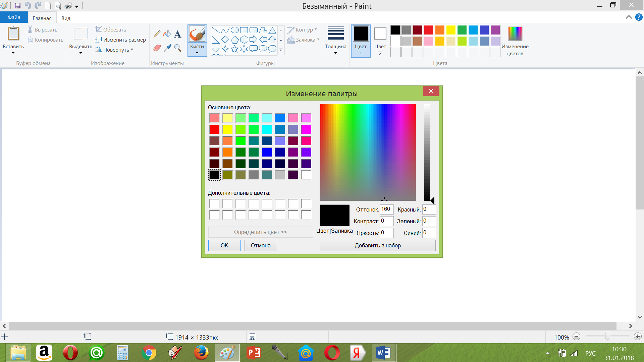The image size is (644, 362).
Task: Choose yellow swatch in ribbon color palette
Action: coord(451,30)
